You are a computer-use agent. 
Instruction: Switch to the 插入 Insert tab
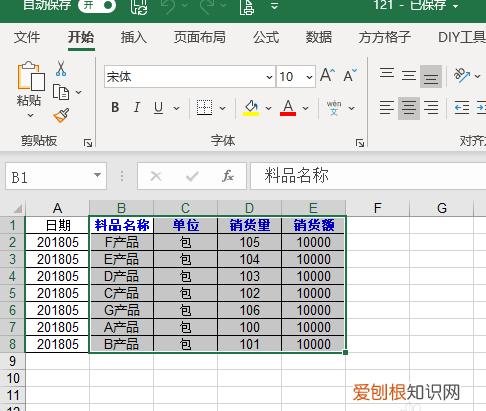pyautogui.click(x=134, y=37)
